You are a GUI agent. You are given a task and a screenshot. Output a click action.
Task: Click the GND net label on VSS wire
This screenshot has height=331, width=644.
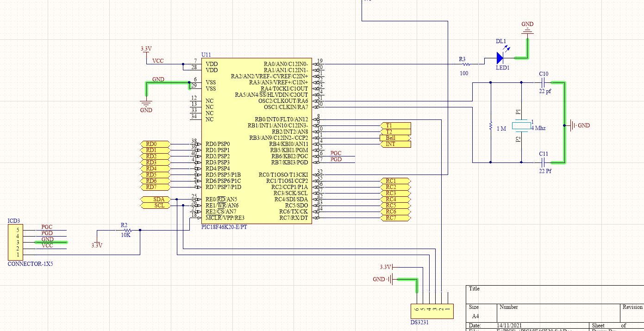158,80
